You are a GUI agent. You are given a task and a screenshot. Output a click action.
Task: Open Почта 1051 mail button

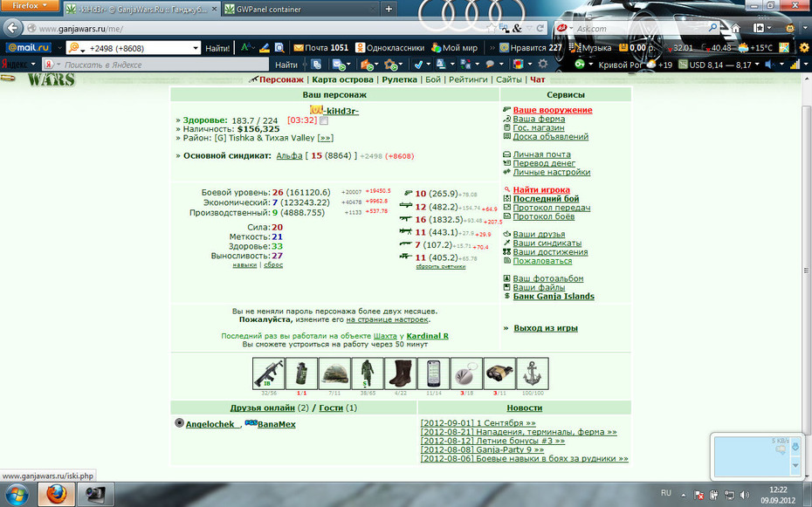pos(321,48)
